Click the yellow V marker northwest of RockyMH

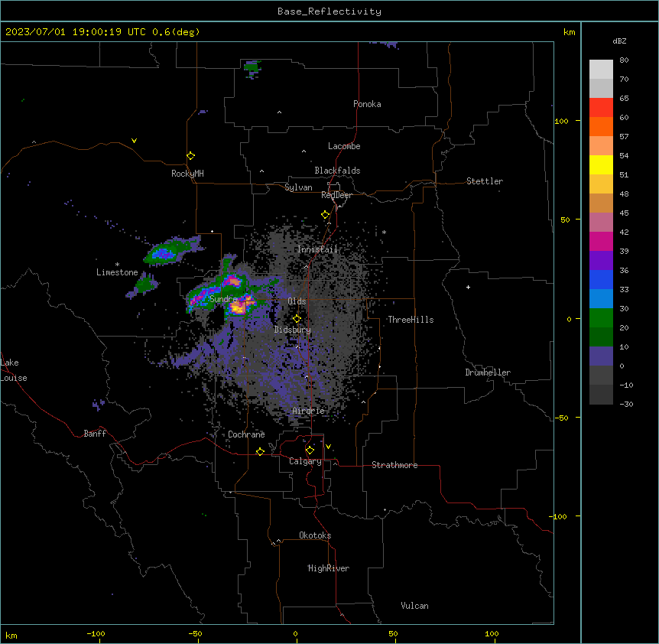click(x=134, y=141)
